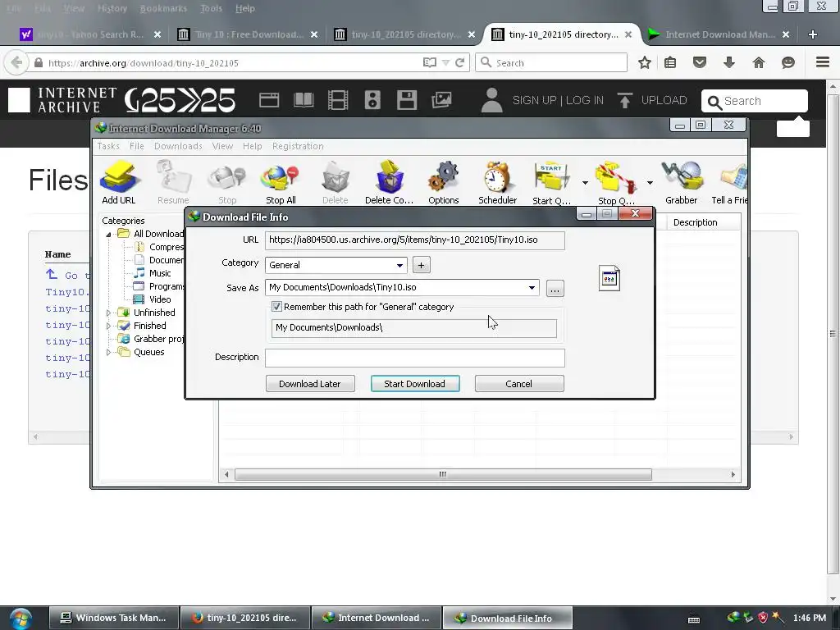Open new Firefox tab with plus button

pos(813,34)
